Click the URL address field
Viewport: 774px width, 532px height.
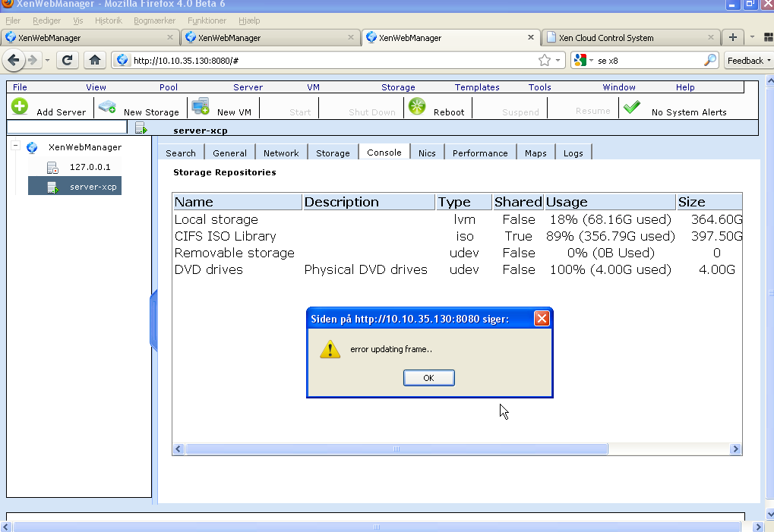327,60
